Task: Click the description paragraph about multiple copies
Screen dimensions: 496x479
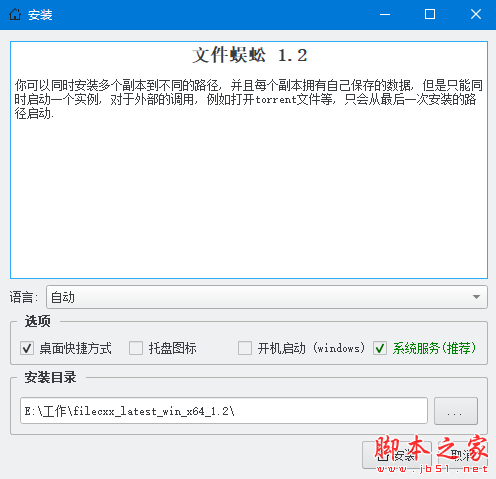Action: click(249, 99)
